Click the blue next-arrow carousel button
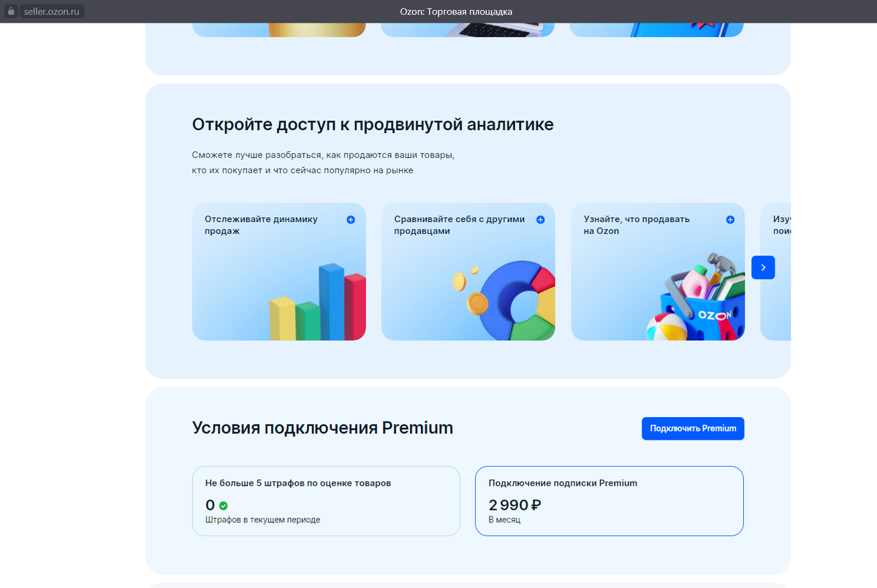This screenshot has height=588, width=877. [x=763, y=267]
